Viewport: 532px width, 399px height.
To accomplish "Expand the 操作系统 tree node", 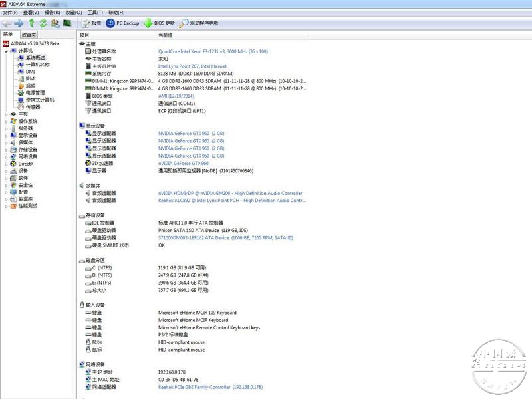I will (7, 121).
